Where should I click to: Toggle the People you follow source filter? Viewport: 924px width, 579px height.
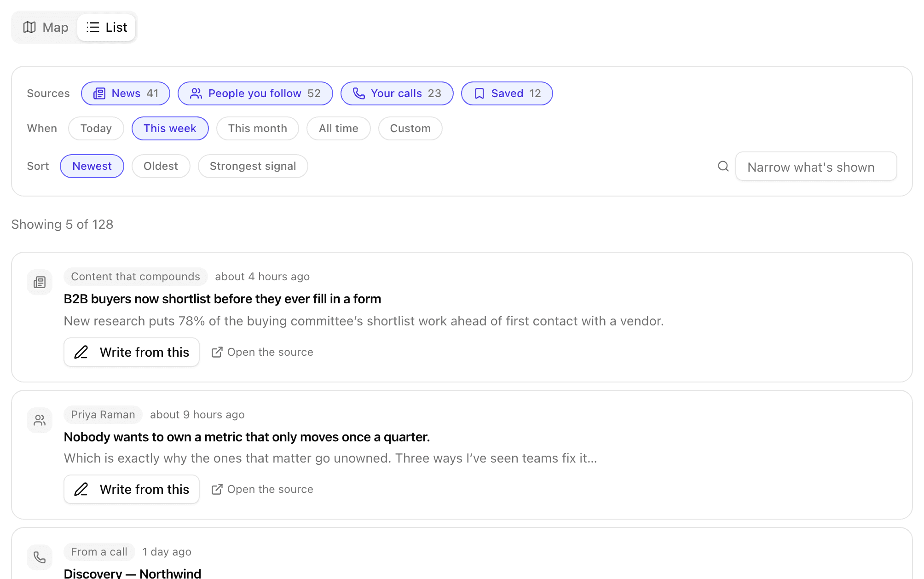point(255,93)
